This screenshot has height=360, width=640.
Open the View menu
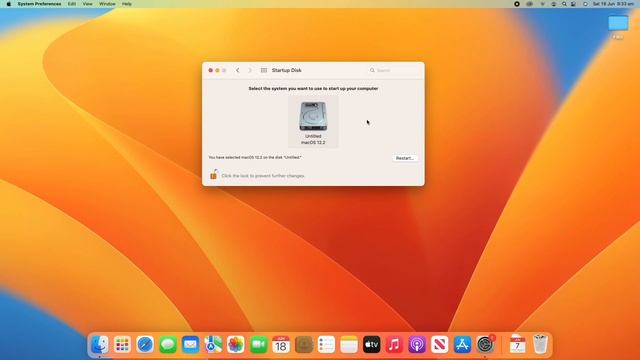87,4
